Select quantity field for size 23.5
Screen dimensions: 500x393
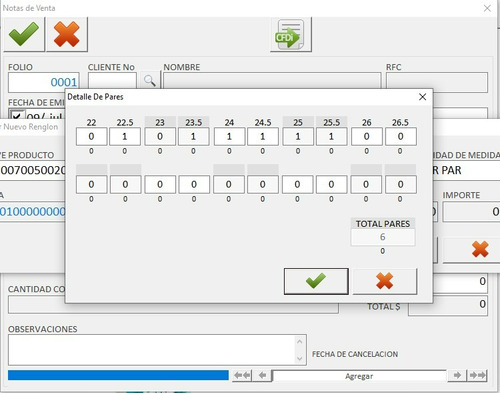click(x=193, y=136)
